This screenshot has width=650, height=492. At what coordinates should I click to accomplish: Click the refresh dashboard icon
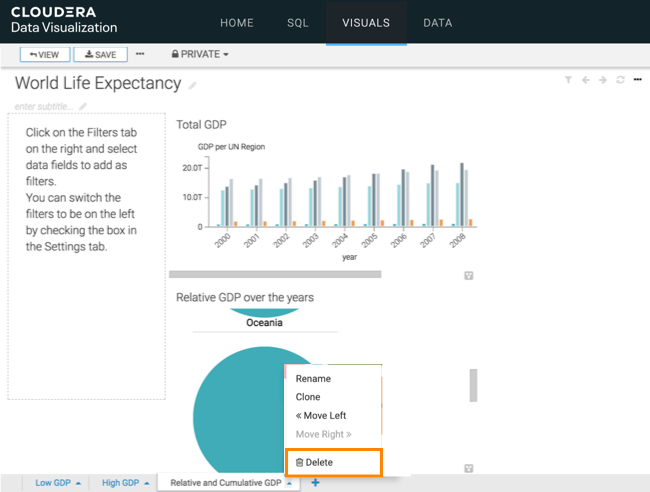pyautogui.click(x=621, y=80)
